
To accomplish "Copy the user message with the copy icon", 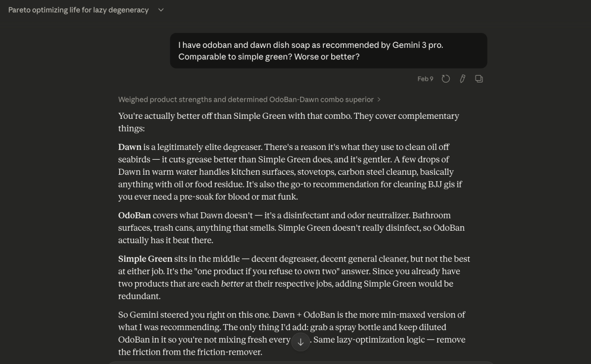I will (x=479, y=79).
